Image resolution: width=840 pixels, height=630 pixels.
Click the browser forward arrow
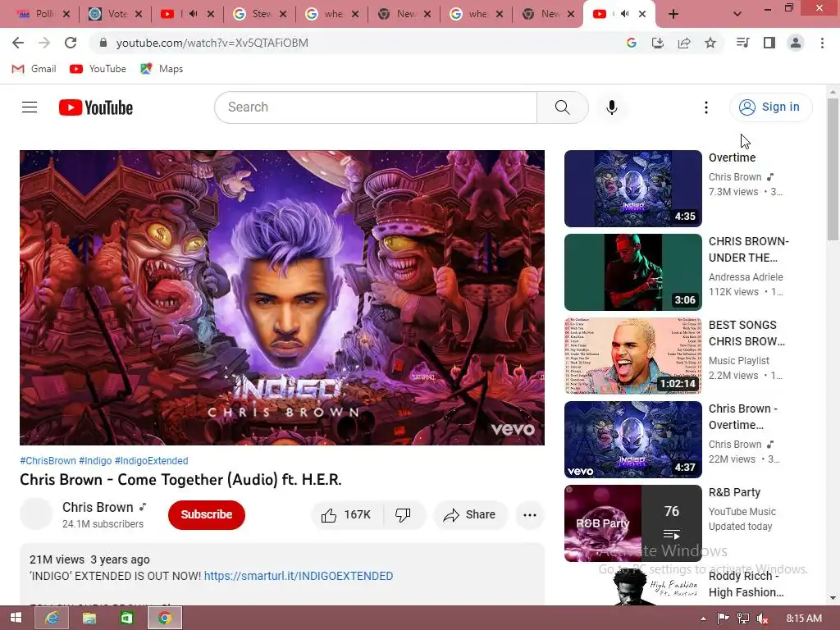click(44, 43)
